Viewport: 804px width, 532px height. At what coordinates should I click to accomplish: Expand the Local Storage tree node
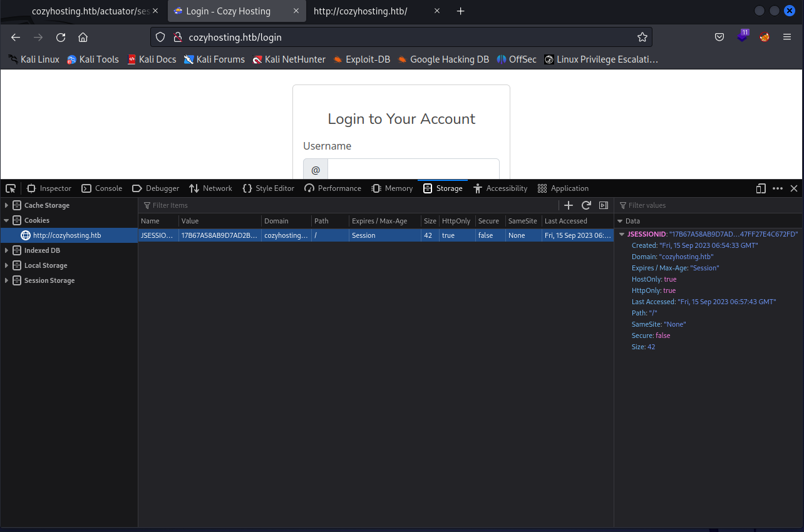coord(7,265)
